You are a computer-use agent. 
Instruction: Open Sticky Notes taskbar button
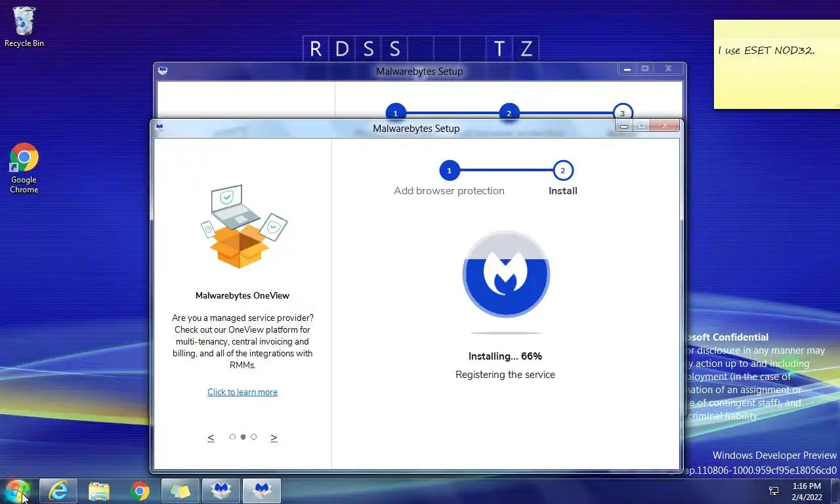[x=180, y=491]
